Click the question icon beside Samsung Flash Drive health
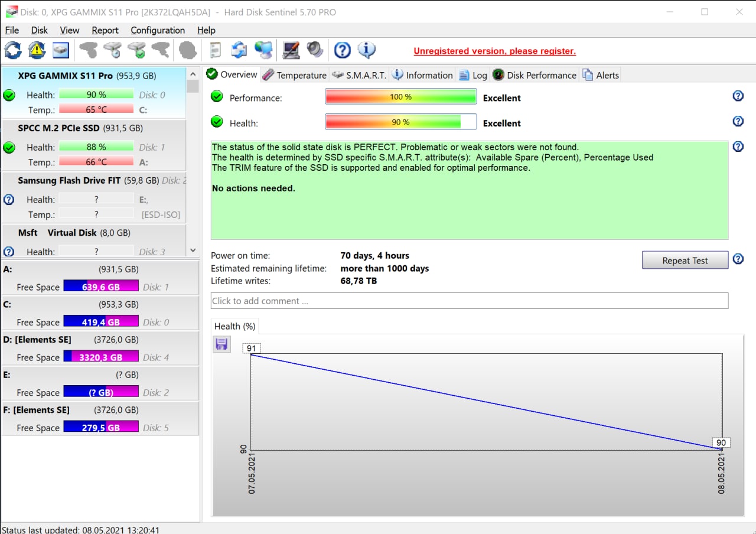Screen dimensions: 756x534 point(9,200)
